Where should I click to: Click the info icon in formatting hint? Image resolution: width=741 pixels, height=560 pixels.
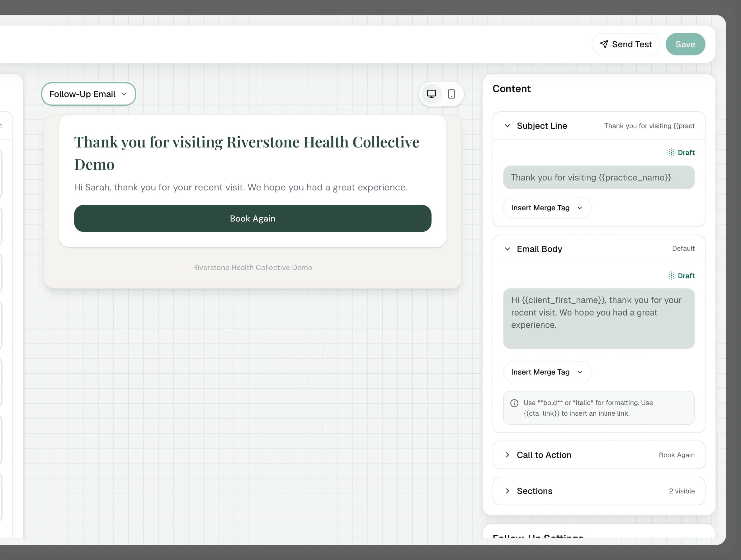(x=514, y=403)
